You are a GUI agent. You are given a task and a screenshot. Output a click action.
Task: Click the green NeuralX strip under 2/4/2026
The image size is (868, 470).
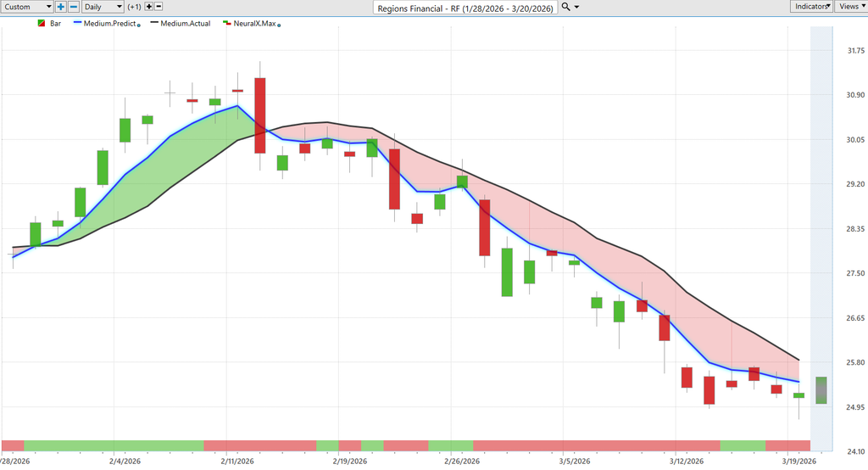pos(114,445)
